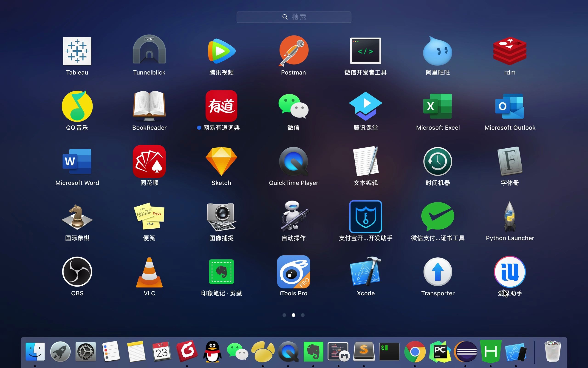Open Simulator icon in Dock
588x368 pixels.
tap(516, 351)
